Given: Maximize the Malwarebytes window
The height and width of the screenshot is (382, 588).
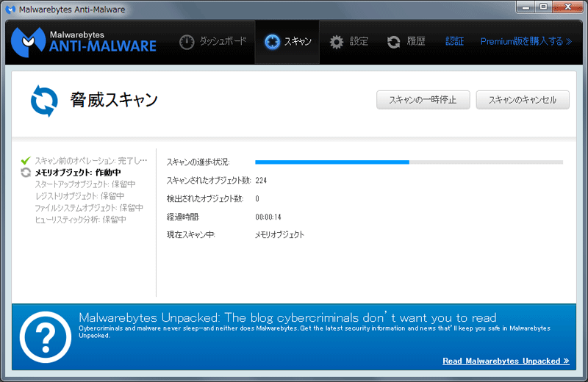Looking at the screenshot, I should tap(543, 7).
